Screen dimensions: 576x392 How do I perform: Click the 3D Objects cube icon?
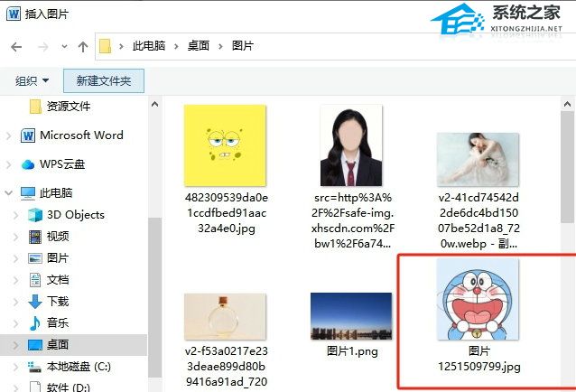point(35,215)
